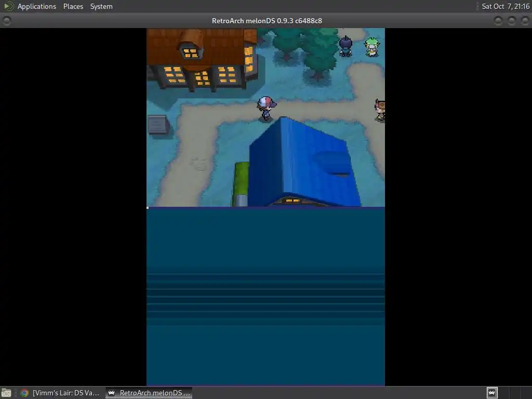Minimize the RetroArch window
This screenshot has width=532, height=399.
(x=498, y=21)
